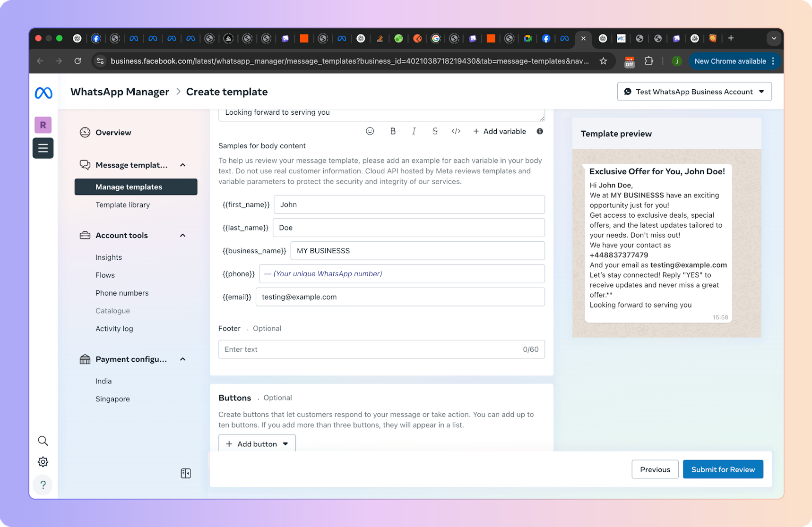Click Add variable

pos(500,131)
